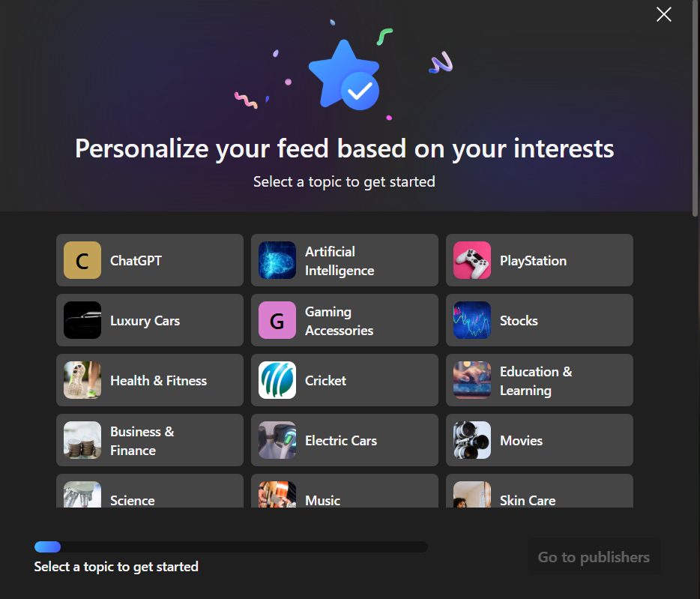Click the Movies camera icon

(472, 440)
